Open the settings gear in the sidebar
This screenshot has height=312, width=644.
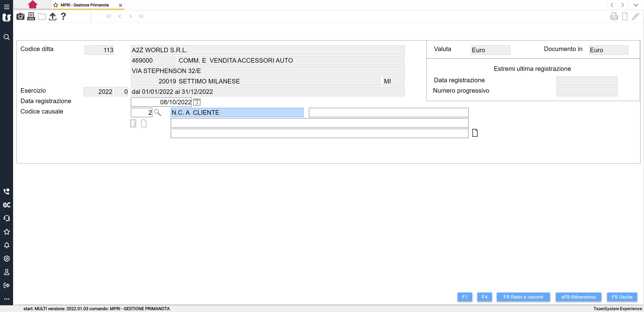tap(7, 258)
